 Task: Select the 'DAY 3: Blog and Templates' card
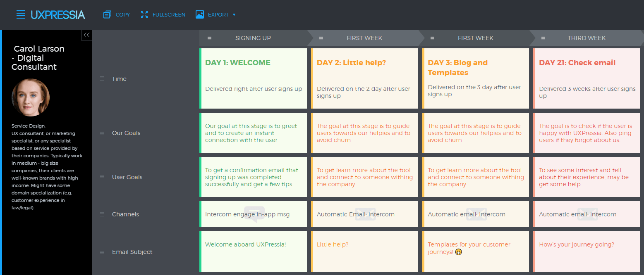tap(476, 78)
